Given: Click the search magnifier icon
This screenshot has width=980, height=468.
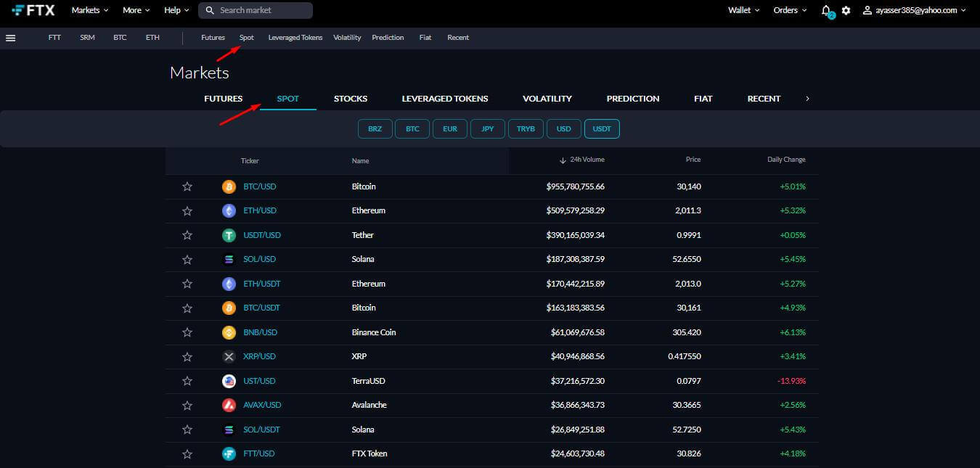Looking at the screenshot, I should (x=210, y=10).
